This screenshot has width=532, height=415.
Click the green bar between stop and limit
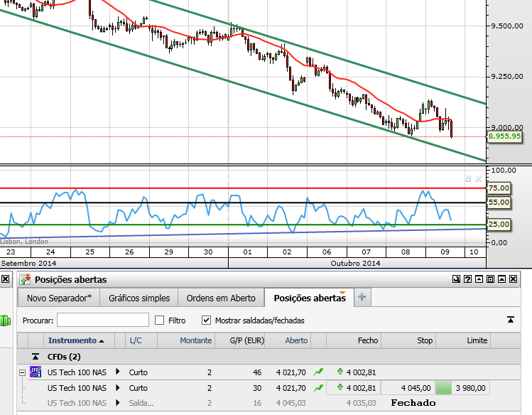(443, 388)
